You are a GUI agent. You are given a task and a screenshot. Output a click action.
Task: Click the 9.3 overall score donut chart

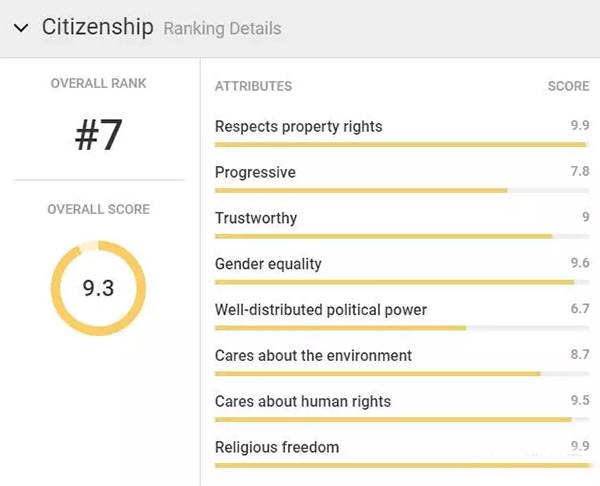(x=98, y=288)
